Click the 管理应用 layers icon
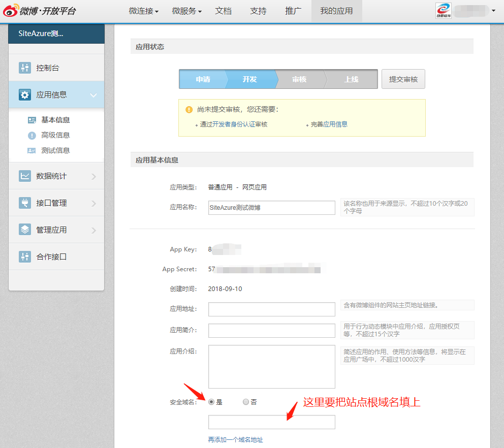This screenshot has width=504, height=448. pyautogui.click(x=25, y=230)
